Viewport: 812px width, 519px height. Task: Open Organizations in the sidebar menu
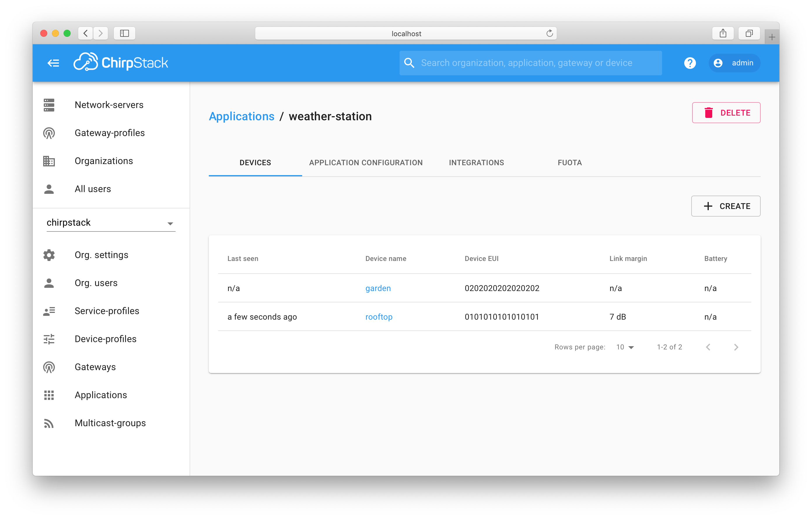(111, 161)
